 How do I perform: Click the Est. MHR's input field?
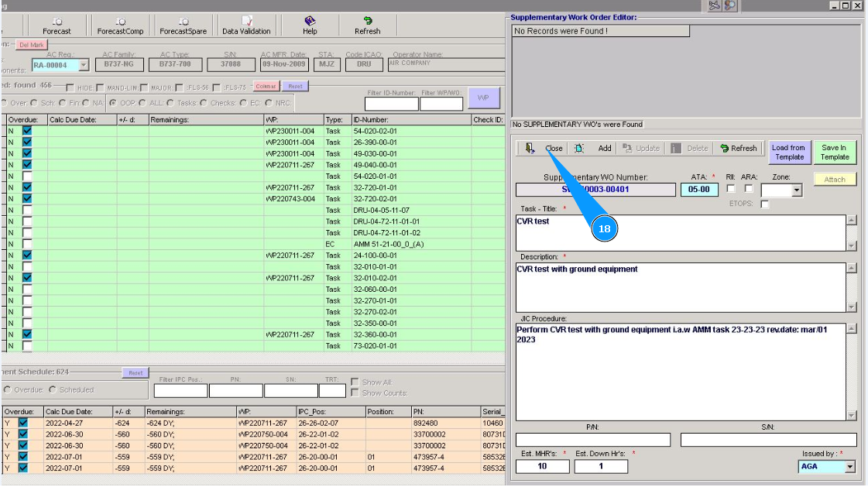coord(542,466)
